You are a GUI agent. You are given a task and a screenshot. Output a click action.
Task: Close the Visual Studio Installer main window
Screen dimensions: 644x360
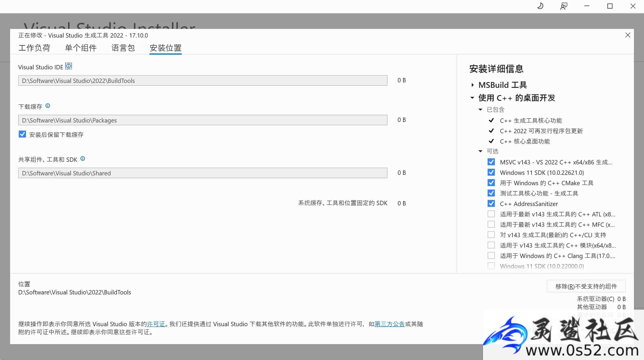pyautogui.click(x=633, y=6)
